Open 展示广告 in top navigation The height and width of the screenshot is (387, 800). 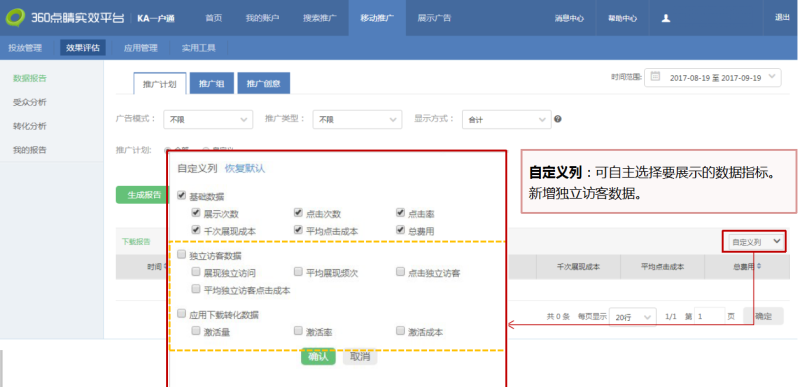(434, 18)
